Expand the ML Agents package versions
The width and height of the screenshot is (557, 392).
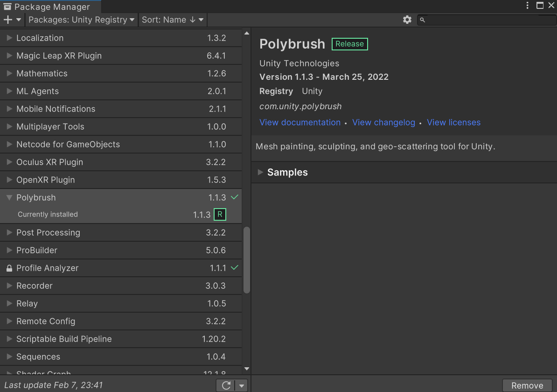pos(9,91)
